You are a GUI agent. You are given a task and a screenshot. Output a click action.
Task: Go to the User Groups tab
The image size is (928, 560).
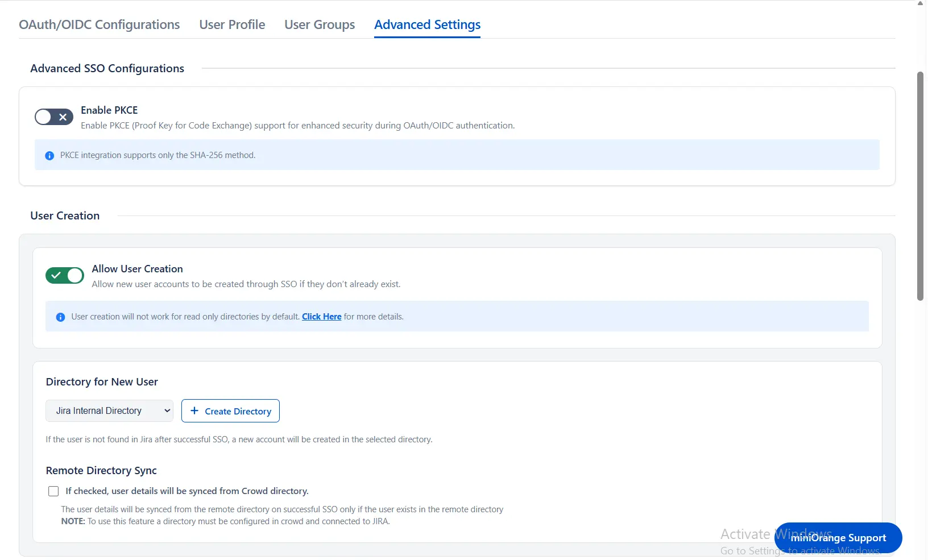click(320, 24)
